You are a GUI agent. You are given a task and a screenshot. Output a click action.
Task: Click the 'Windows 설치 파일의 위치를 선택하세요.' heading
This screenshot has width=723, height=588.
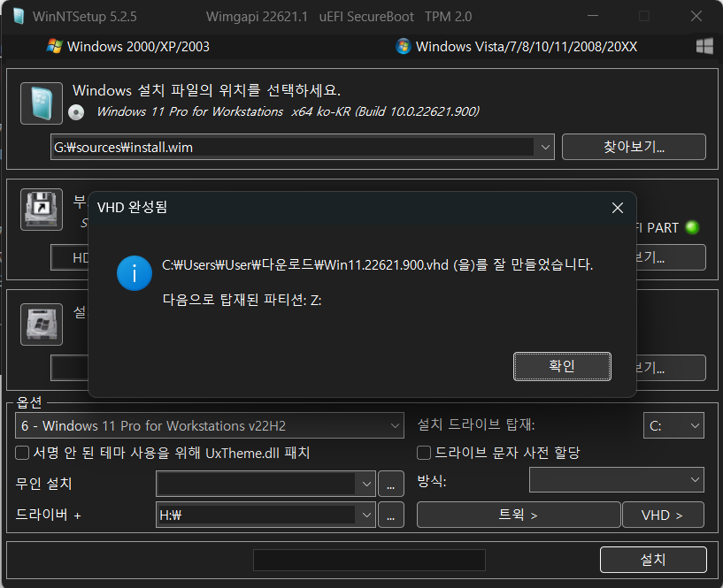(x=206, y=90)
